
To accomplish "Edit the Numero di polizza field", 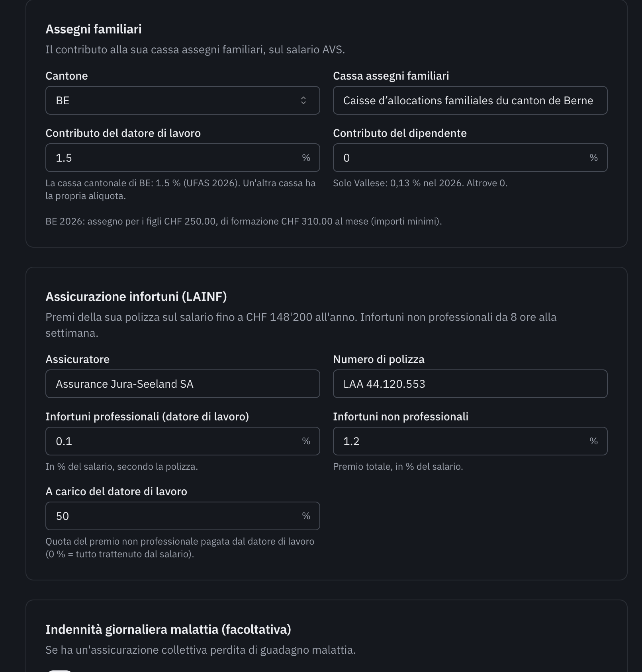I will 470,384.
